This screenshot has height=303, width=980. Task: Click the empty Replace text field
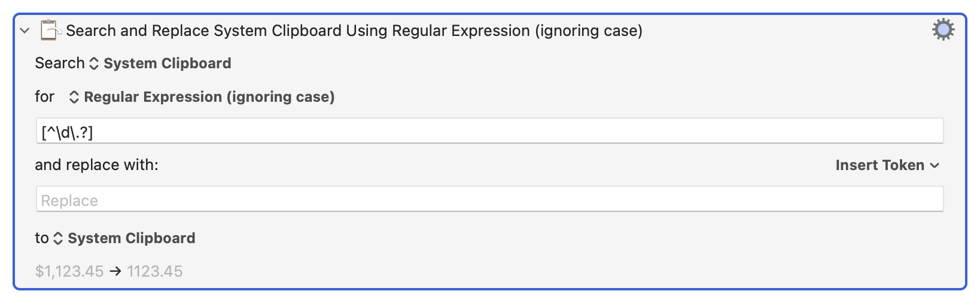coord(489,199)
